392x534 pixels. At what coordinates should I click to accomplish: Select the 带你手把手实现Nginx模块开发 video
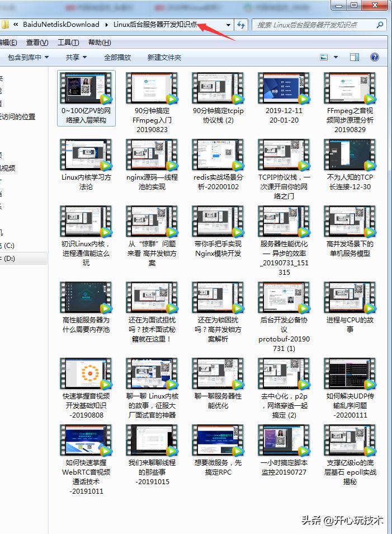pyautogui.click(x=218, y=232)
